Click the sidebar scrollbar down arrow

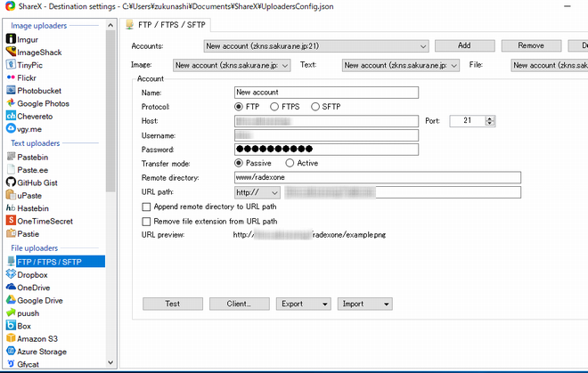110,362
